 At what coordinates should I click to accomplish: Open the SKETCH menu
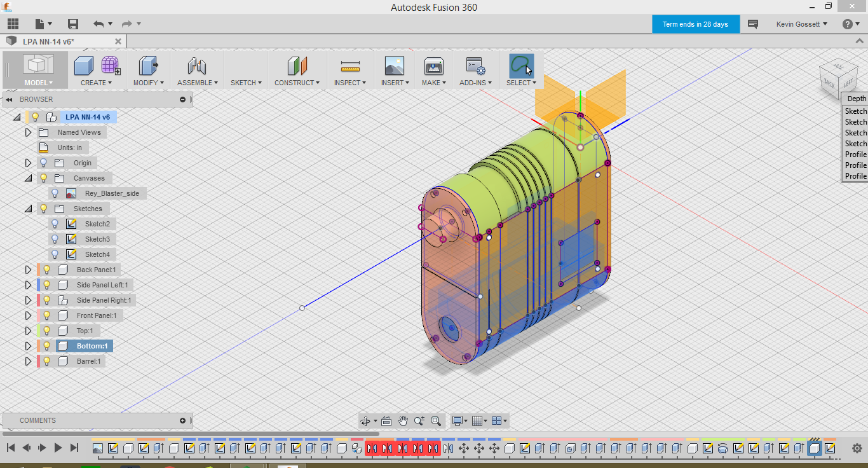(247, 83)
